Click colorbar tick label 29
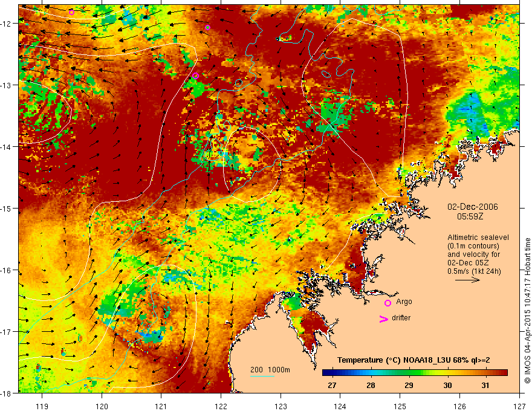The width and height of the screenshot is (532, 411). click(x=409, y=385)
